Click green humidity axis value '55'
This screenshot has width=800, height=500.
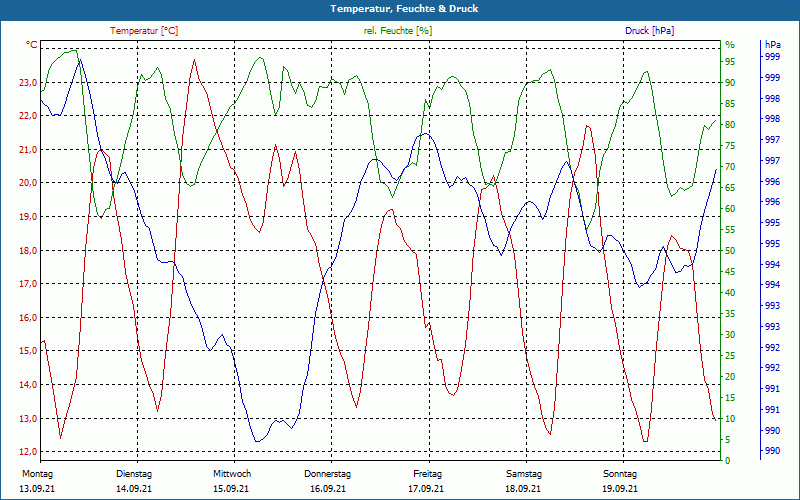coord(730,230)
